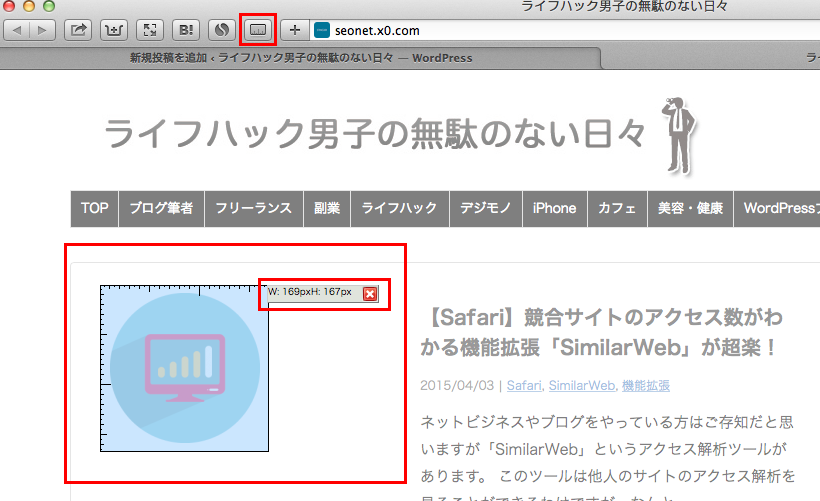Follow the 機能拡張 category link

click(x=646, y=386)
